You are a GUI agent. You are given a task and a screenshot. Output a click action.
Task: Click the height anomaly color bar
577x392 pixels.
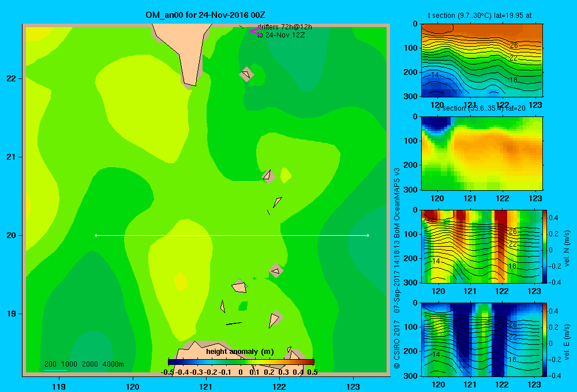pyautogui.click(x=241, y=362)
